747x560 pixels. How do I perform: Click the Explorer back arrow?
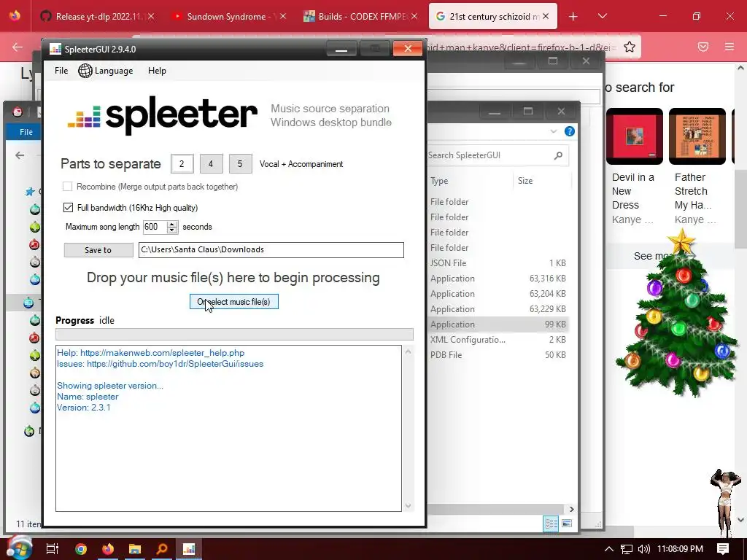coord(20,155)
